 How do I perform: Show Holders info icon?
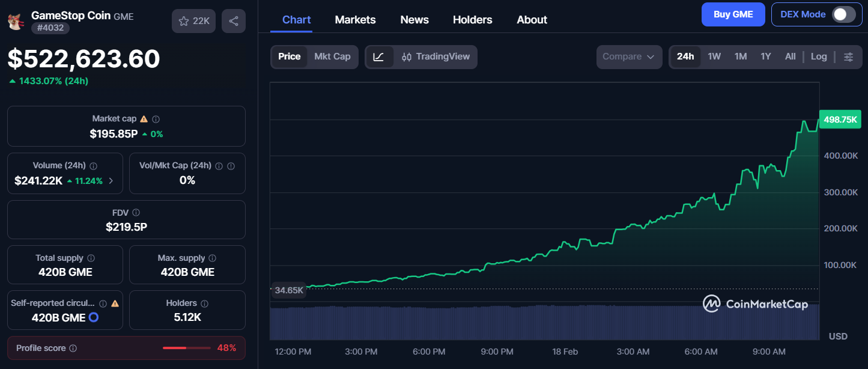pyautogui.click(x=205, y=303)
